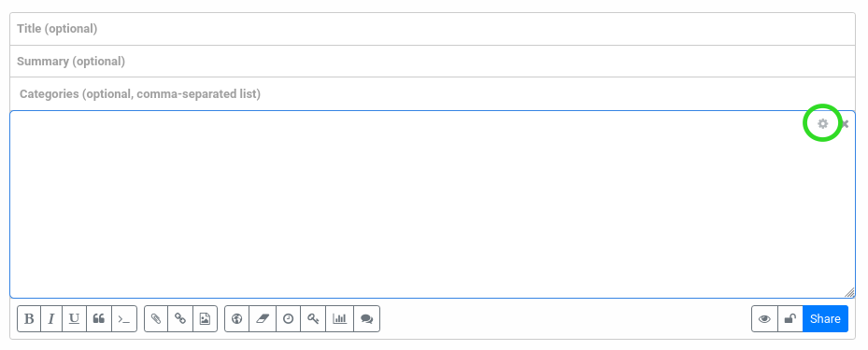This screenshot has height=350, width=868.
Task: Attach a file using the paperclip icon
Action: point(156,318)
